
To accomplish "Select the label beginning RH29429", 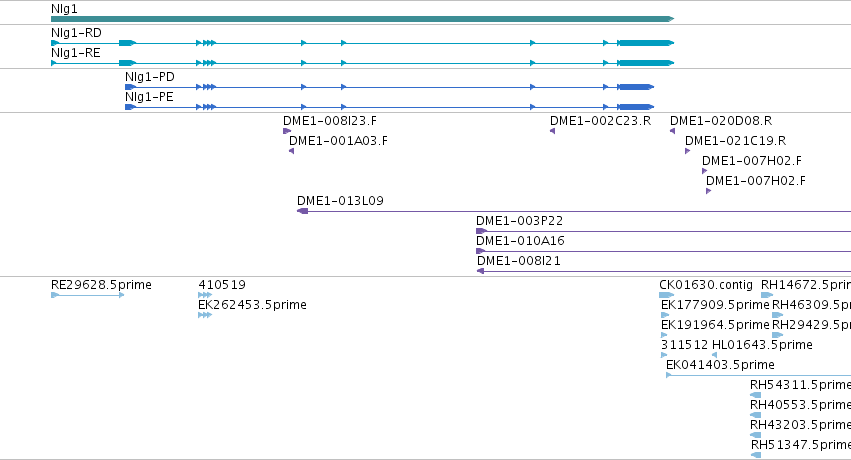I will tap(811, 325).
